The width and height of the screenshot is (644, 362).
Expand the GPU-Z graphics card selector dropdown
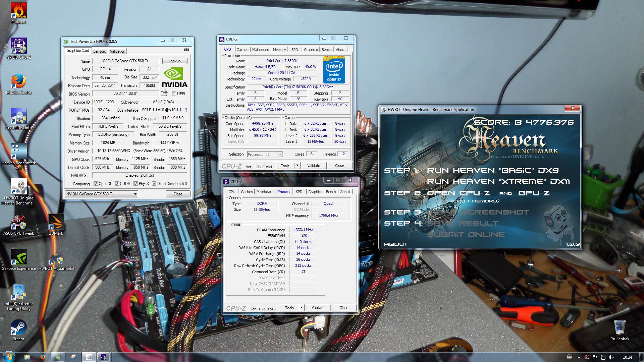[135, 194]
